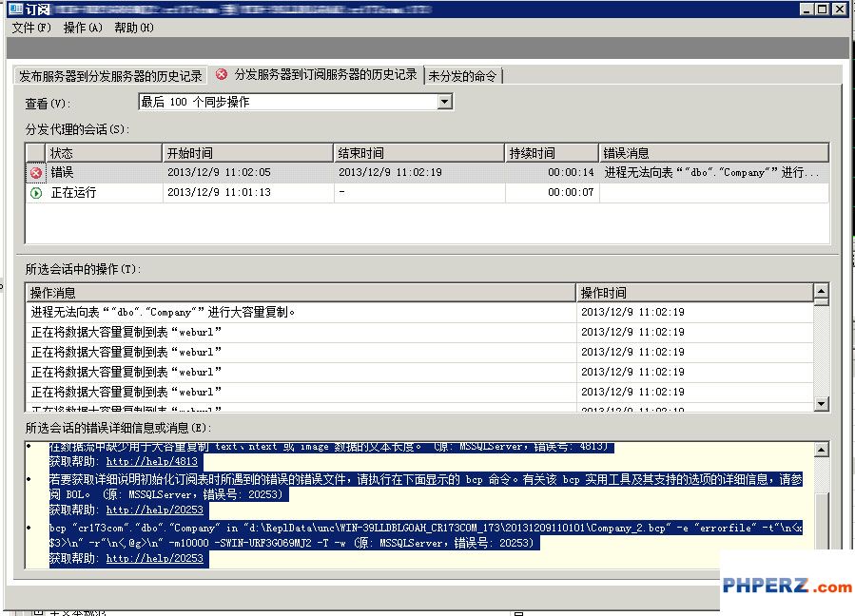The image size is (855, 616).
Task: Switch to 未分发的命令 tab
Action: pos(463,76)
